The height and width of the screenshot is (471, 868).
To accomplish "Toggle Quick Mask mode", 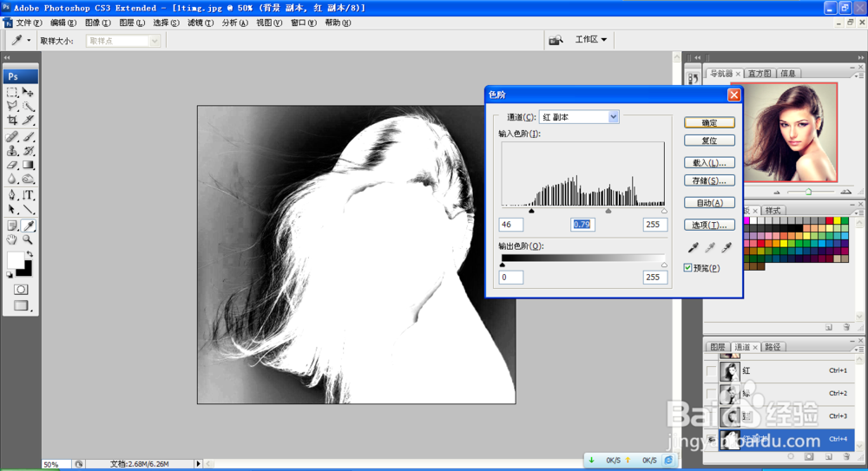I will pos(21,290).
